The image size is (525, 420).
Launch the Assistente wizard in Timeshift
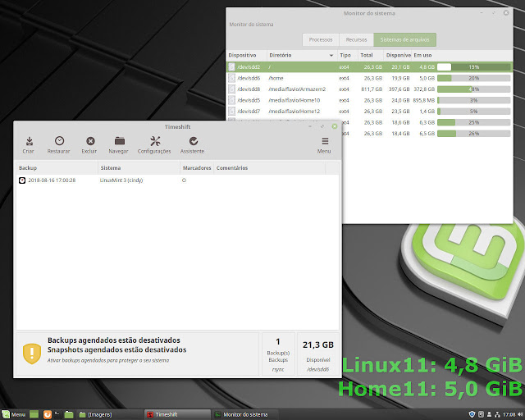194,141
